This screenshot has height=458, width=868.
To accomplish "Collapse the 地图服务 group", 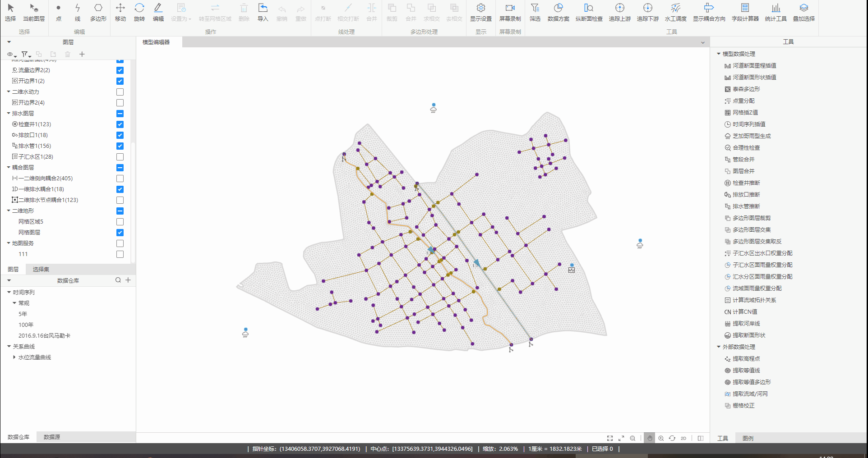I will pos(9,243).
